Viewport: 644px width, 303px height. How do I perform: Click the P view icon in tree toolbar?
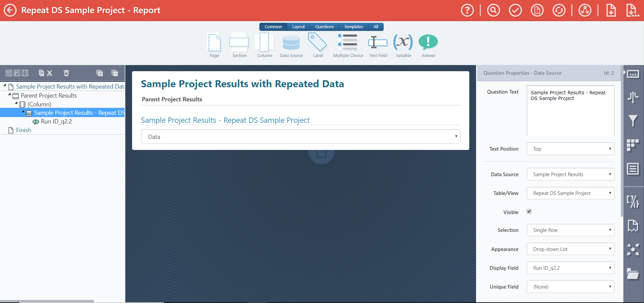(x=17, y=73)
